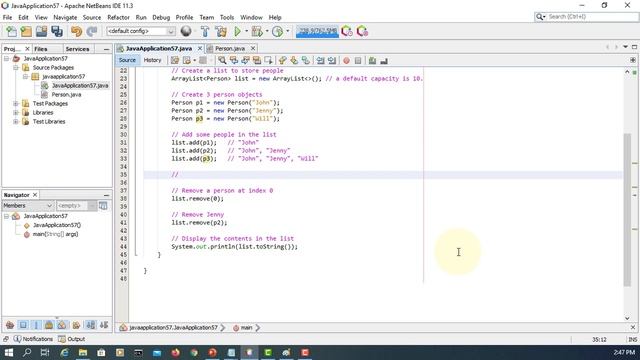Click the Find Previous Occurrence icon
640x360 pixels.
pos(233,60)
